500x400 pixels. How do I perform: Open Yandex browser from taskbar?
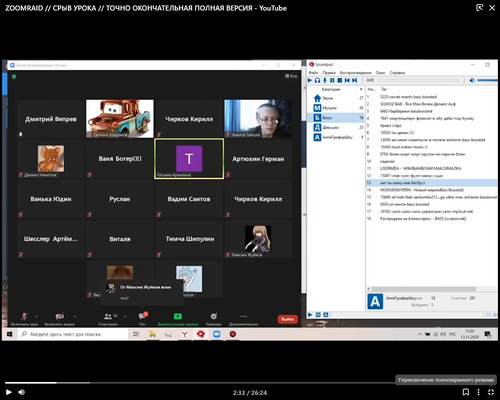click(184, 334)
